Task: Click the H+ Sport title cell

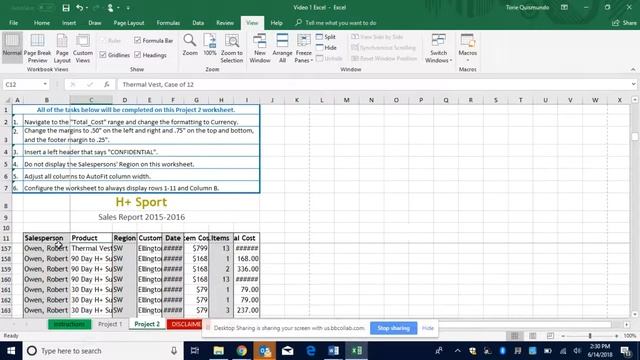Action: coord(141,202)
